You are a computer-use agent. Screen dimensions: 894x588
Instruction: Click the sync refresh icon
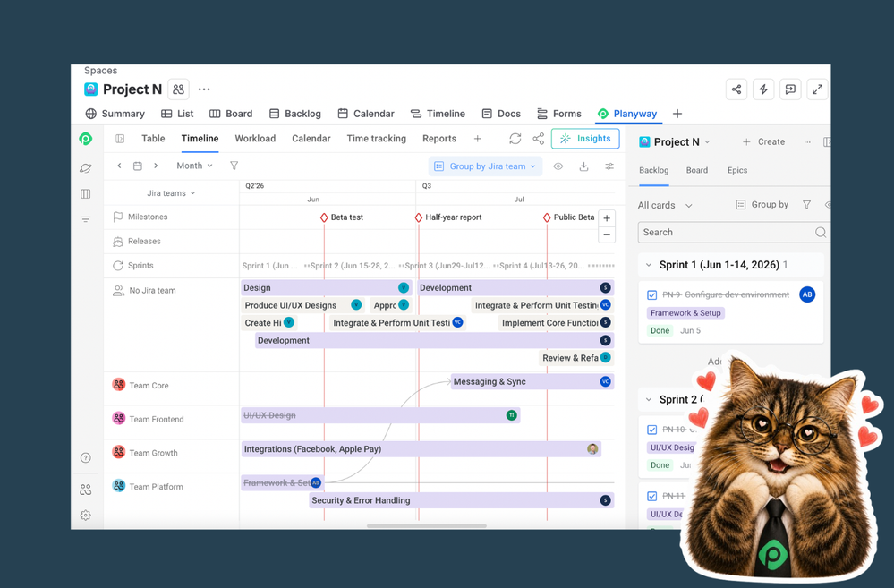[x=515, y=139]
